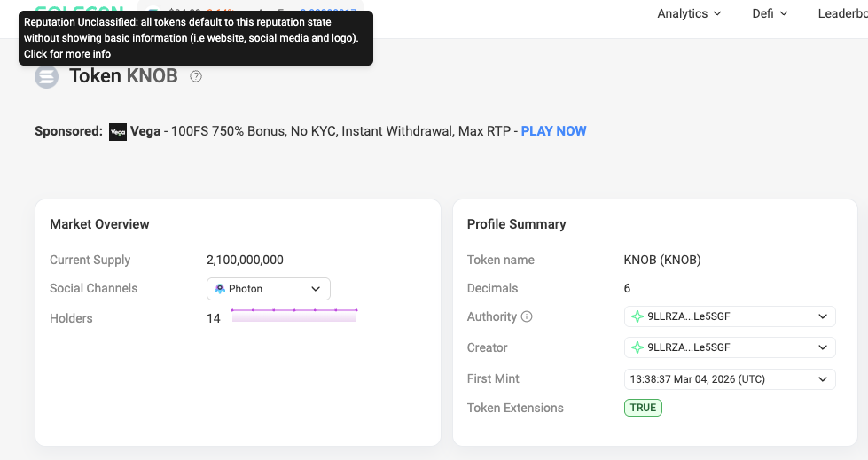Click the gray KNOB token reputation icon
The image size is (868, 460).
tap(46, 77)
